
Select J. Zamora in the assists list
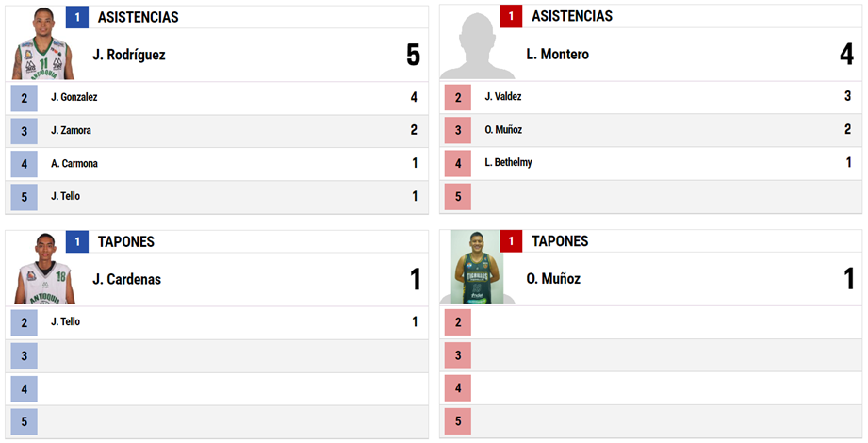coord(217,131)
